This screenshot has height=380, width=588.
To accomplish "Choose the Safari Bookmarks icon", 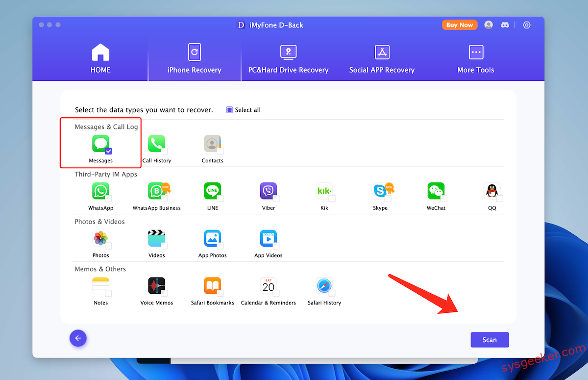I will [x=213, y=286].
